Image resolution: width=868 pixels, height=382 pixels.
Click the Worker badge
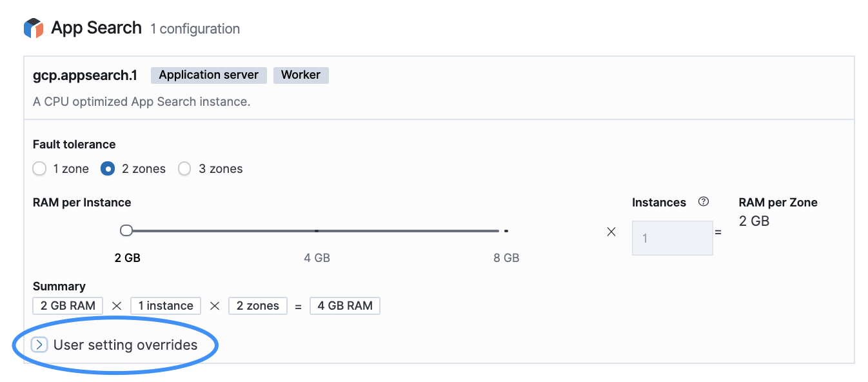coord(301,75)
